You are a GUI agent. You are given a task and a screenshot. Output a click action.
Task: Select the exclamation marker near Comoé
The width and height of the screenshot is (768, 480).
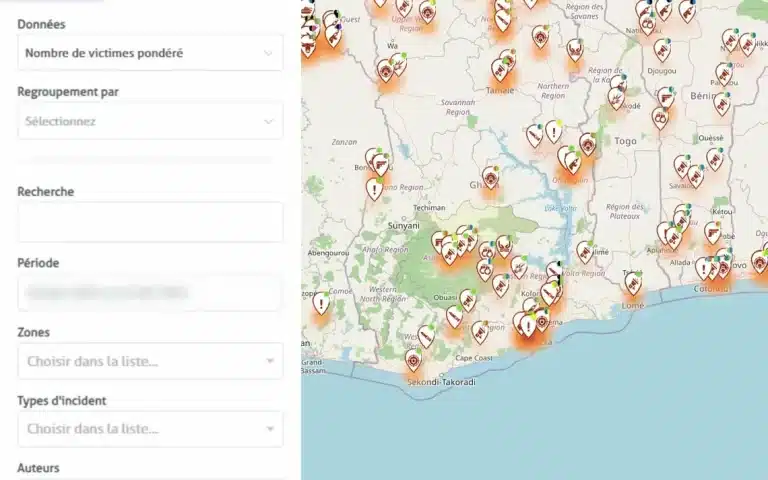click(x=321, y=304)
